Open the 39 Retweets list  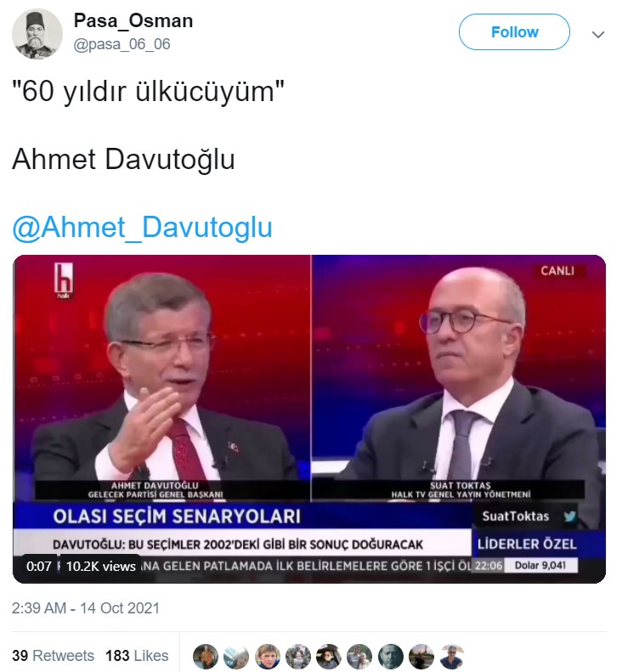point(54,656)
